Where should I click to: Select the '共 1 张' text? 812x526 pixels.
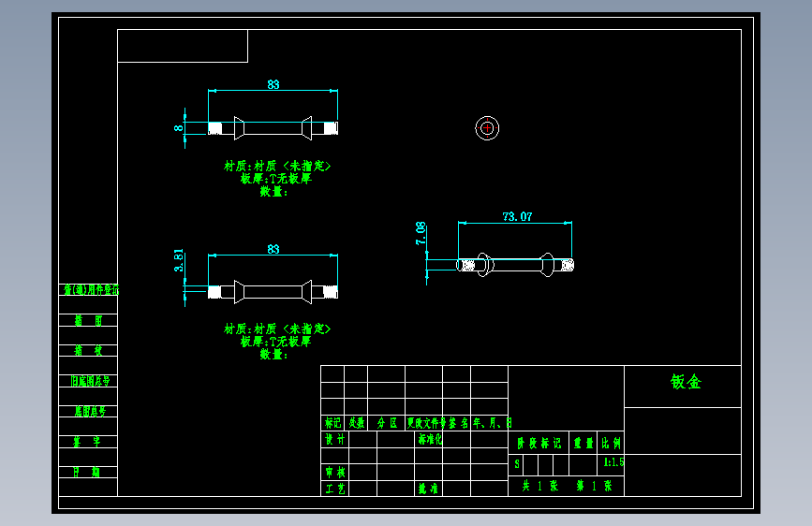click(x=540, y=486)
